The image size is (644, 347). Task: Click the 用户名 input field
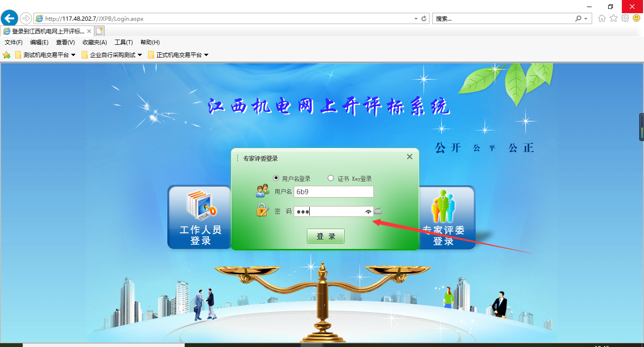(x=334, y=191)
